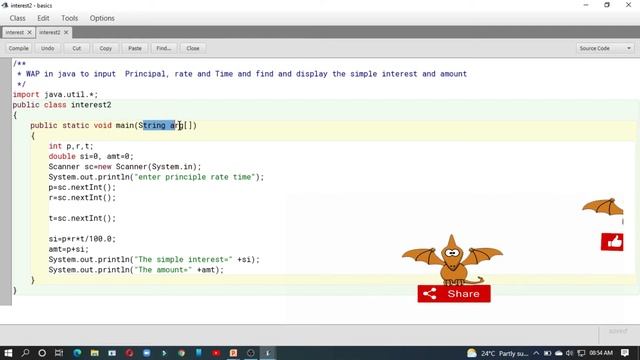Open the weather widget showing 24°C

(x=498, y=353)
